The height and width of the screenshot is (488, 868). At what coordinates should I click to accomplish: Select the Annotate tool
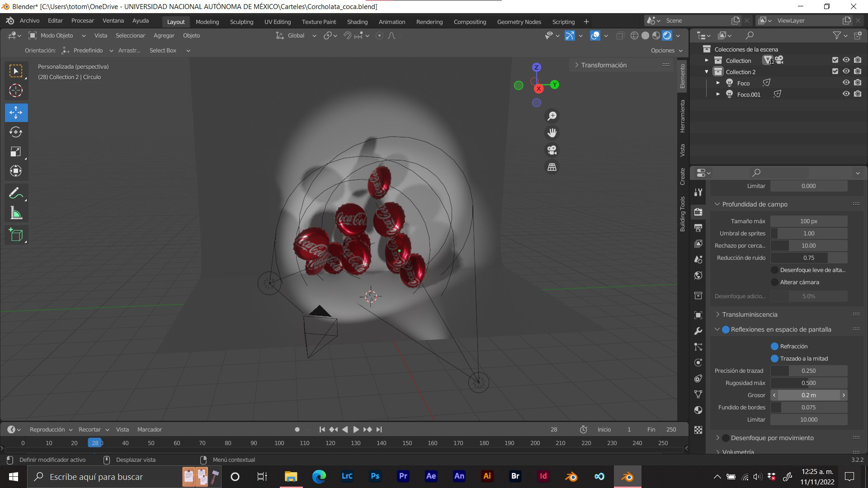[x=16, y=193]
